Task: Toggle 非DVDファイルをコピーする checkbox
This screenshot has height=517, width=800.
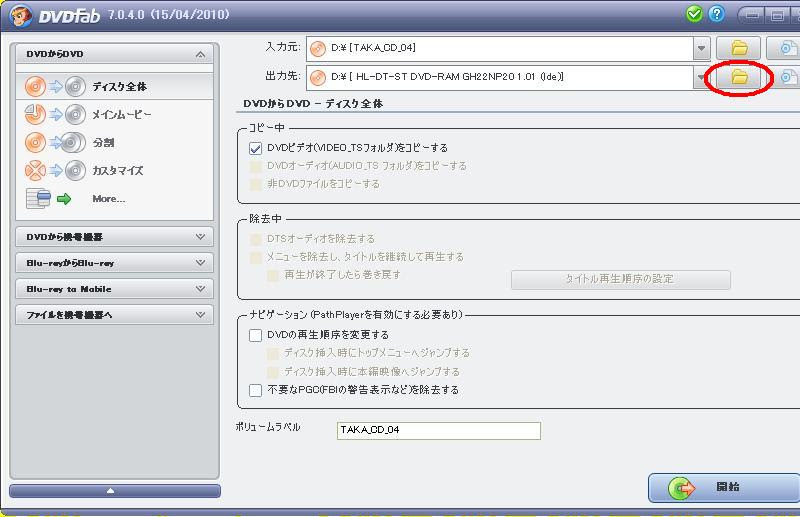Action: tap(255, 184)
